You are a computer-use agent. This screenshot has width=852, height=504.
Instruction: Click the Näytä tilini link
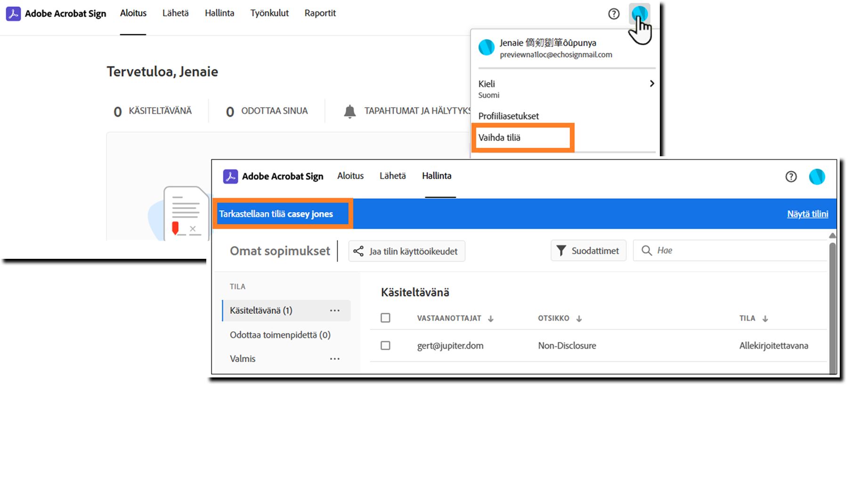point(808,214)
